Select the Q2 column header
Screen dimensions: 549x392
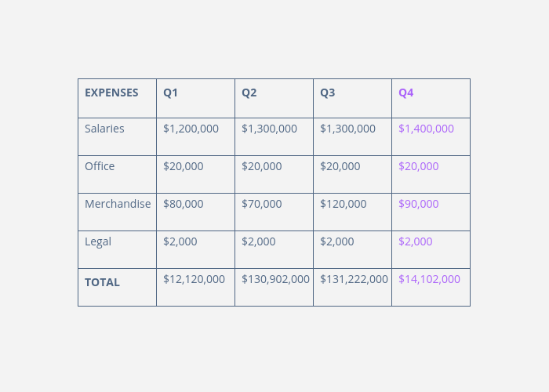[x=249, y=93]
